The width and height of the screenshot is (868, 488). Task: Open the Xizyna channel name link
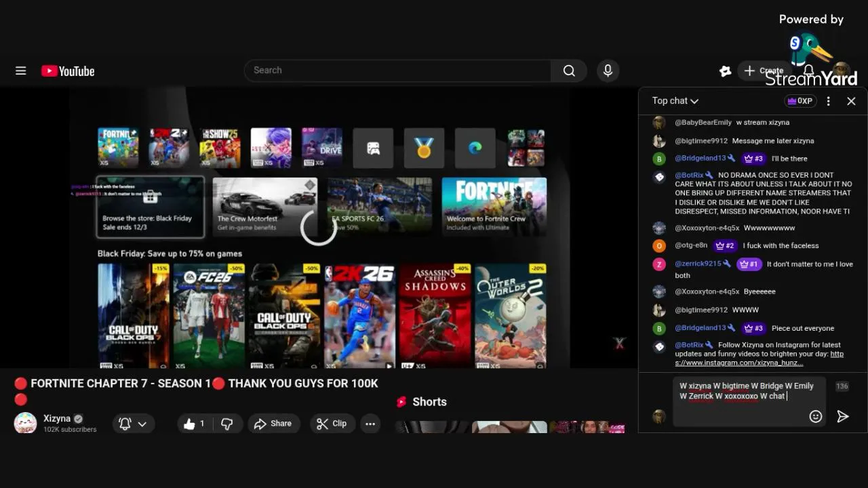(x=57, y=419)
